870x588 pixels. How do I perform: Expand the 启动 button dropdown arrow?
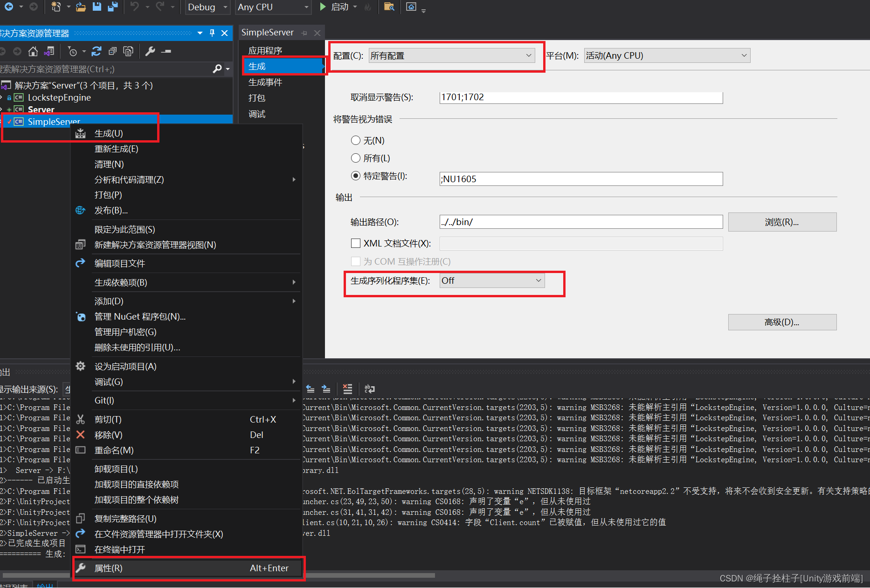(x=355, y=7)
